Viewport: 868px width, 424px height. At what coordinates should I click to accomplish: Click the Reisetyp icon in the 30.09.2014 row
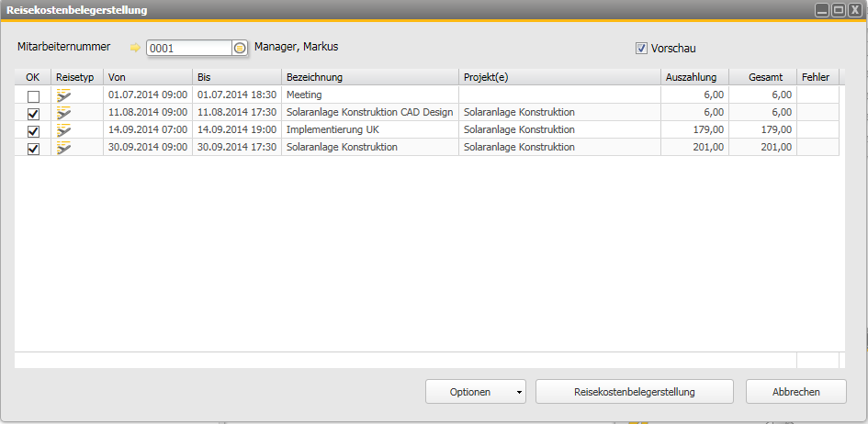[x=64, y=148]
